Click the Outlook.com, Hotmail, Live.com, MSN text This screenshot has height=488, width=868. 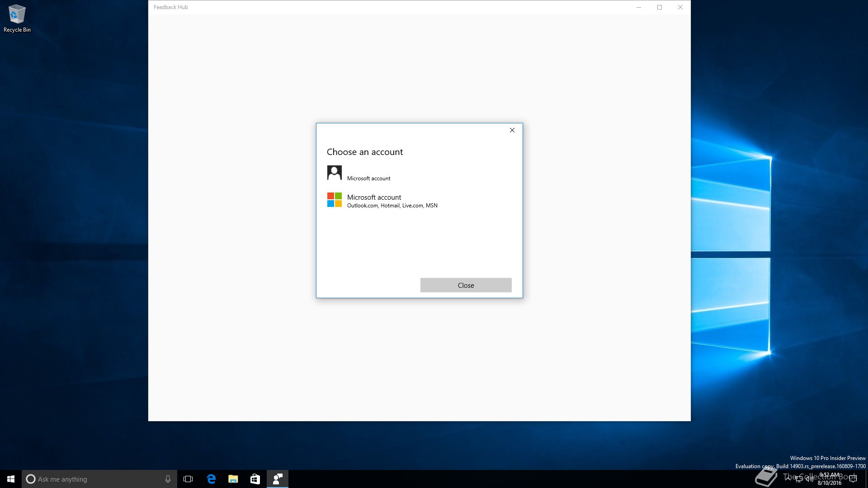point(392,206)
